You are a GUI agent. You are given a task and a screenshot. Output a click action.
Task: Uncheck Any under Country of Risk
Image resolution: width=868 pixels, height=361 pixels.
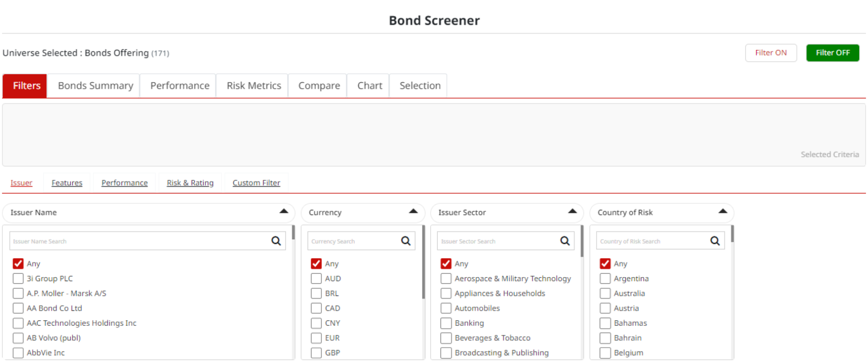(x=605, y=264)
